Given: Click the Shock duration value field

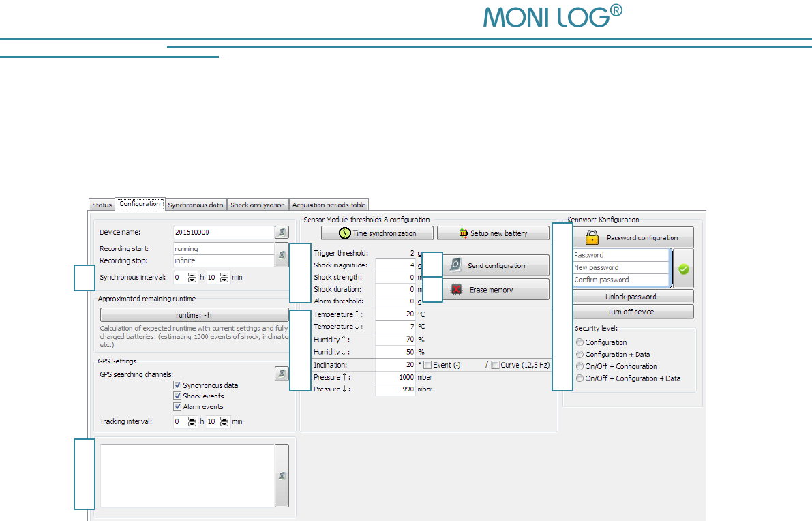Looking at the screenshot, I should pos(395,289).
